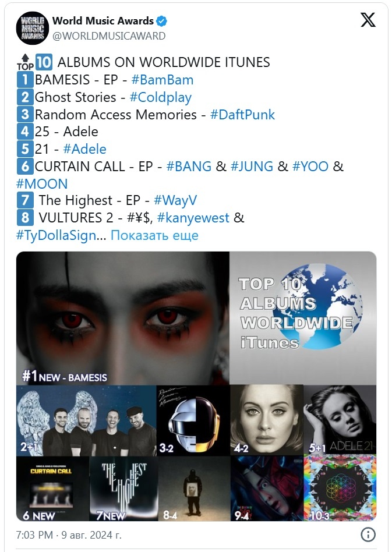Expand the tweet with Показать еще

click(154, 235)
